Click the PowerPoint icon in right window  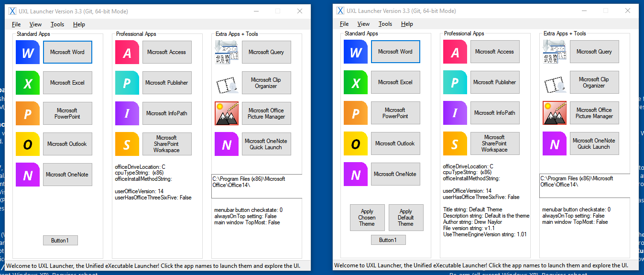356,113
